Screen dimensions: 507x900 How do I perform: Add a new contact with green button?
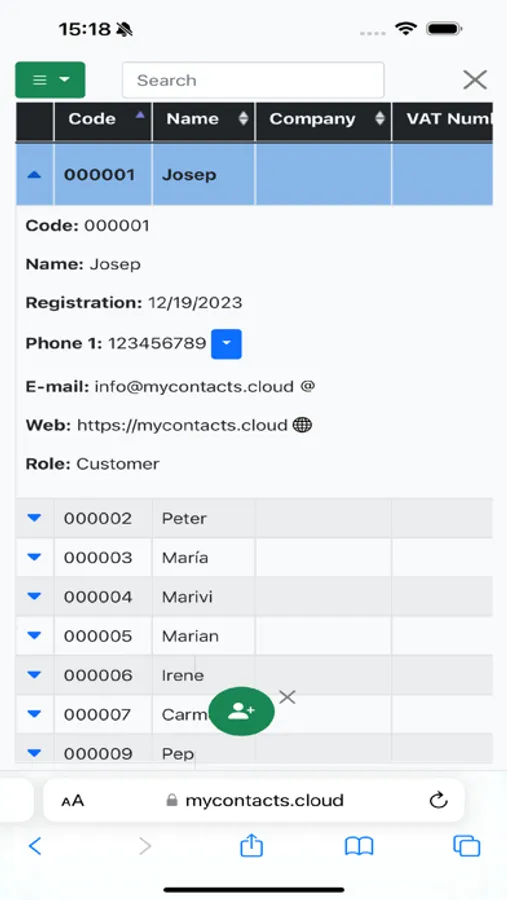[x=241, y=711]
